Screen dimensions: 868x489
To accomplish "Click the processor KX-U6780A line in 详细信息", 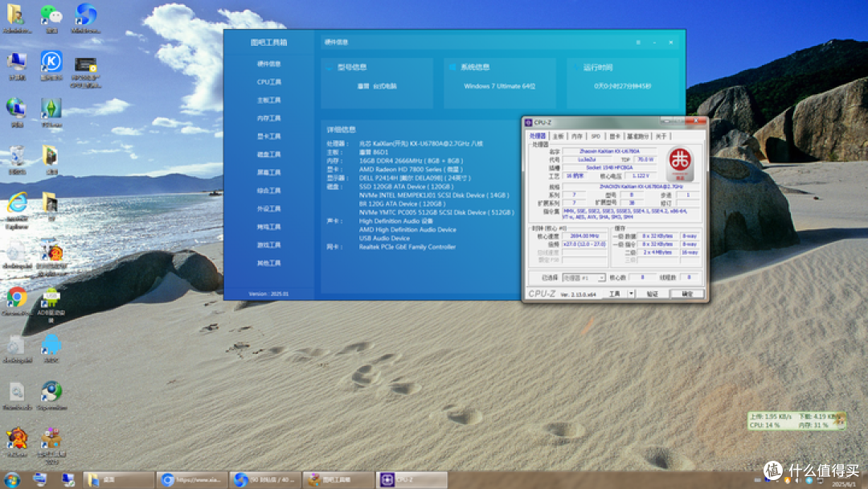I will click(x=420, y=143).
